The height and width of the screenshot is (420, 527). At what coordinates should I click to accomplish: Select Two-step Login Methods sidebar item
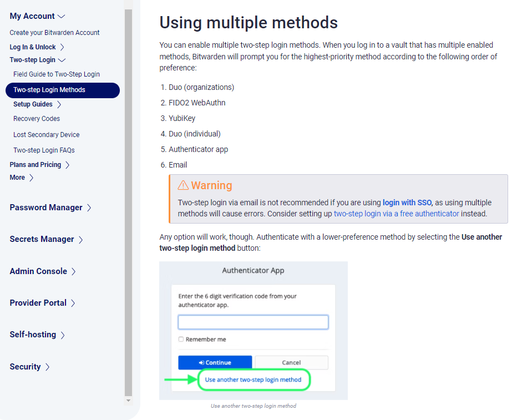point(63,90)
